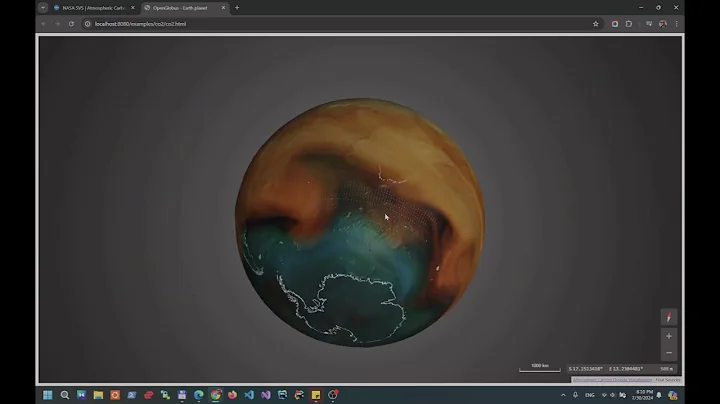Close the NASA SVS tab

pos(133,8)
